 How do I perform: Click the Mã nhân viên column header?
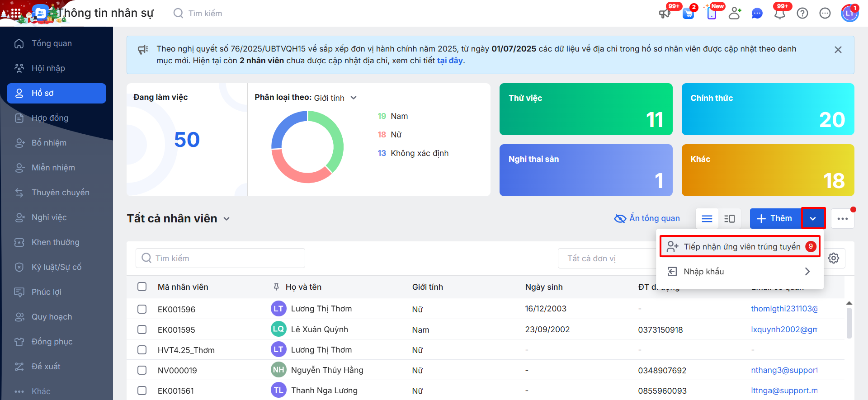[x=183, y=287]
